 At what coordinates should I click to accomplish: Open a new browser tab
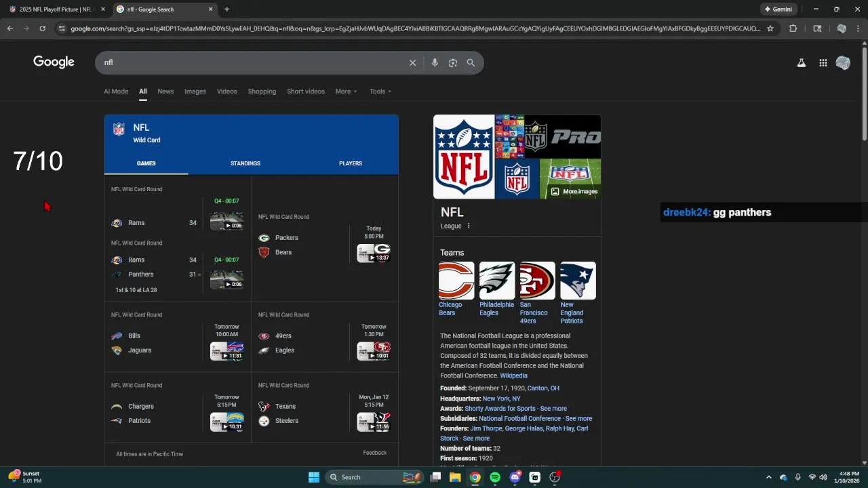(x=226, y=9)
